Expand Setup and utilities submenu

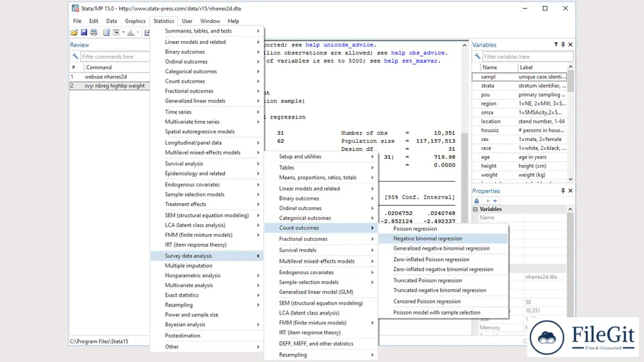click(321, 157)
